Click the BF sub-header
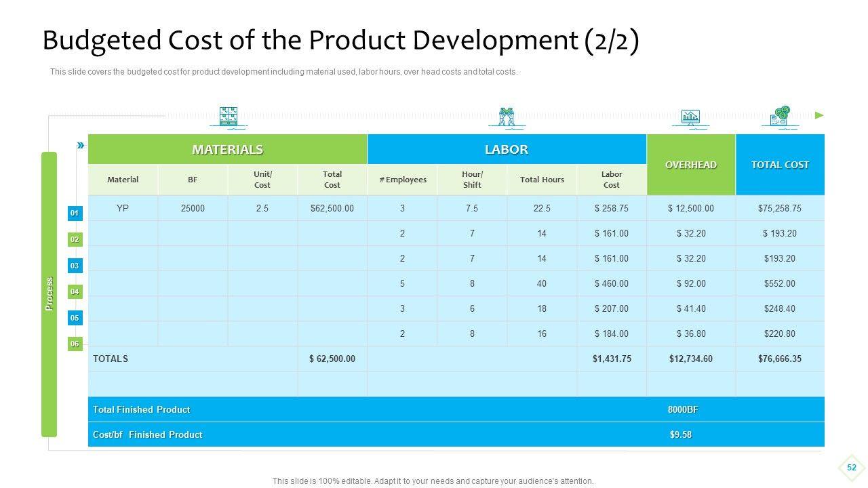The width and height of the screenshot is (868, 488). (x=193, y=180)
